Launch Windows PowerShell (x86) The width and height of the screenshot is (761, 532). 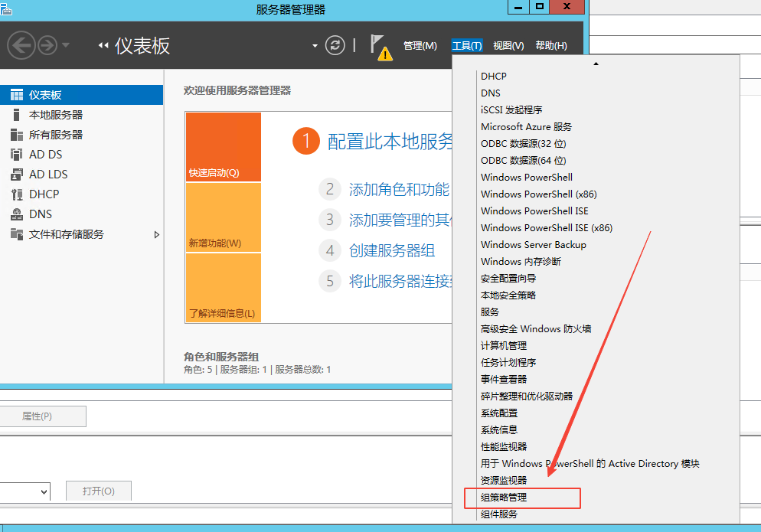[x=539, y=194]
